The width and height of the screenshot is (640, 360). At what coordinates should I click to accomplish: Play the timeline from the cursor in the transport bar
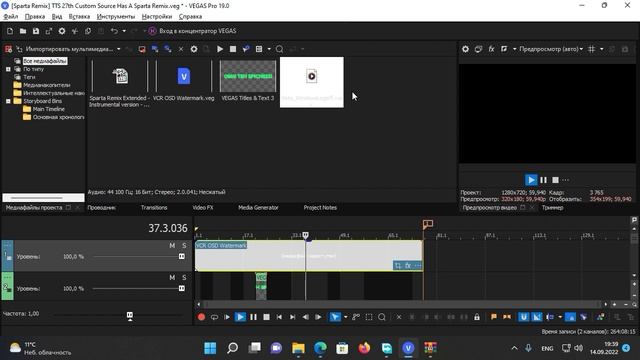point(240,317)
